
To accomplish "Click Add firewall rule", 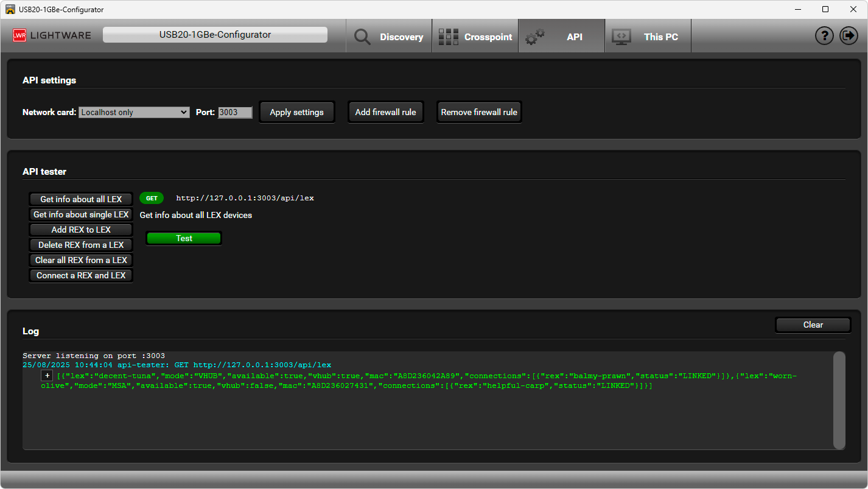I will point(385,112).
